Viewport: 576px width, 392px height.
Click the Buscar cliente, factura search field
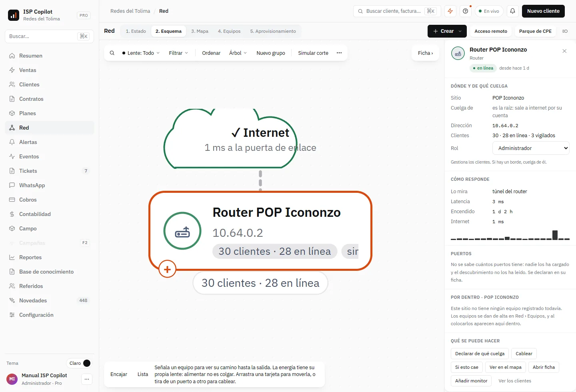(397, 11)
